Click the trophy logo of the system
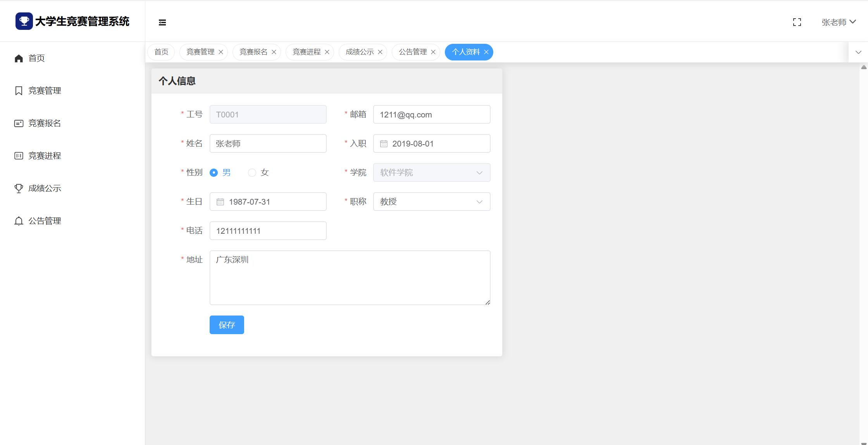The image size is (868, 445). [24, 21]
